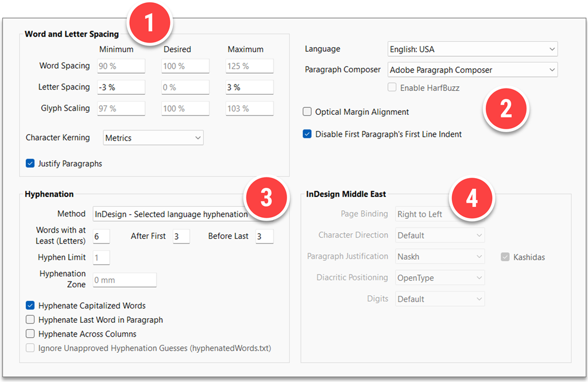The width and height of the screenshot is (588, 382).
Task: Check Hyphenate Across Columns
Action: 30,334
